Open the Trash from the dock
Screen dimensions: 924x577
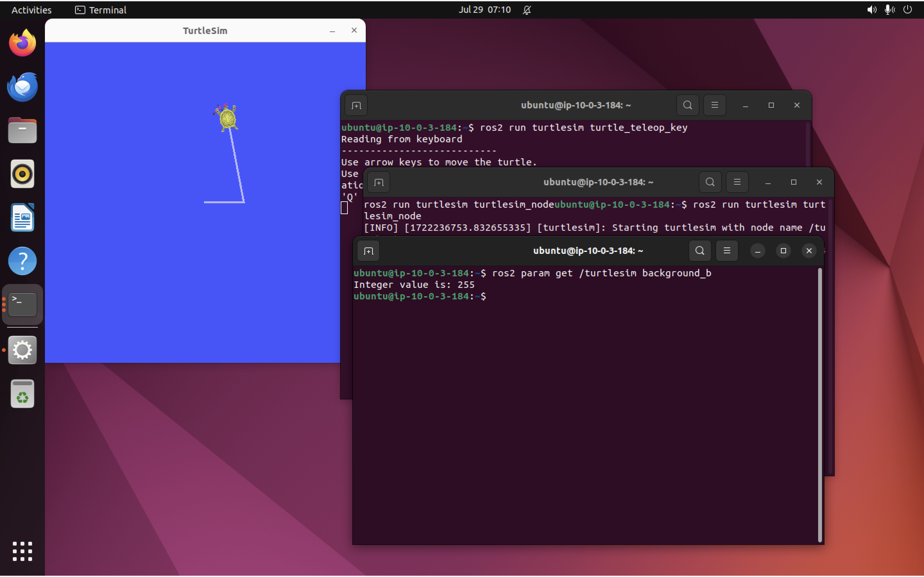tap(22, 394)
